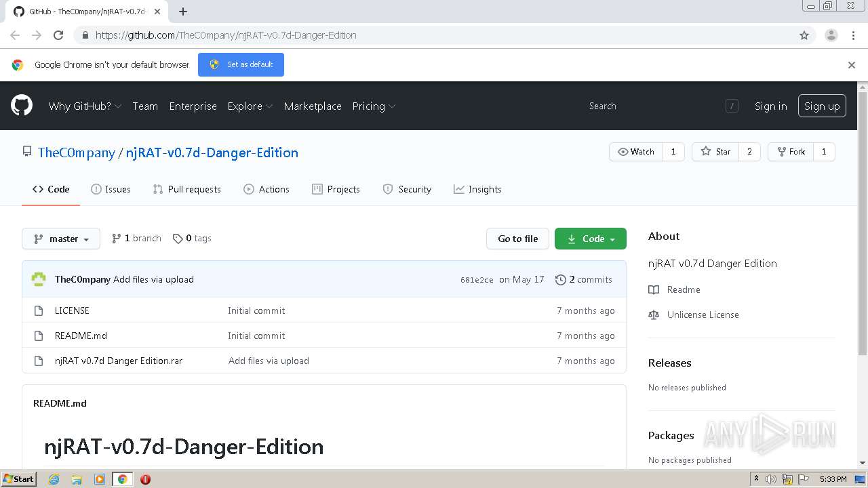Click the Enterprise nav link
This screenshot has width=868, height=488.
point(193,106)
